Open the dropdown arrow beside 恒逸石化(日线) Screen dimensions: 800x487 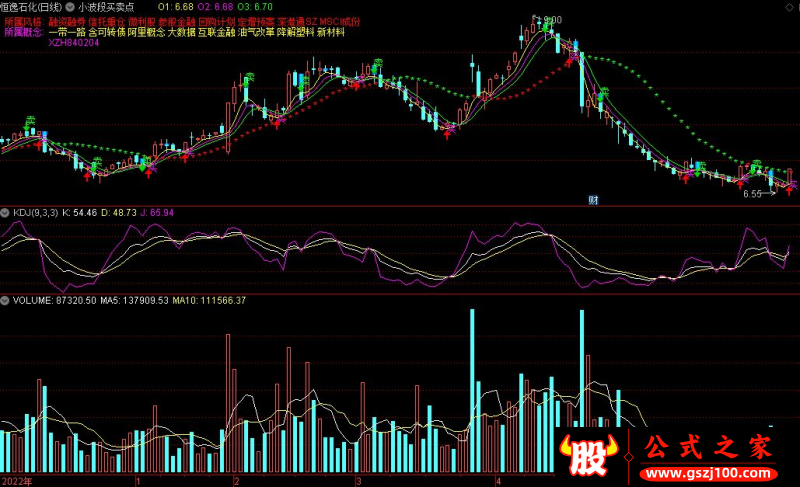(x=70, y=7)
